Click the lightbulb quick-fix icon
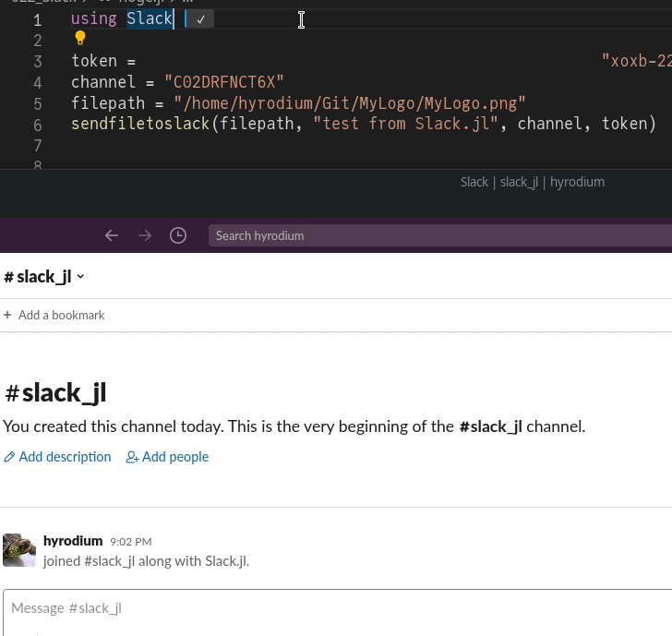 click(79, 38)
